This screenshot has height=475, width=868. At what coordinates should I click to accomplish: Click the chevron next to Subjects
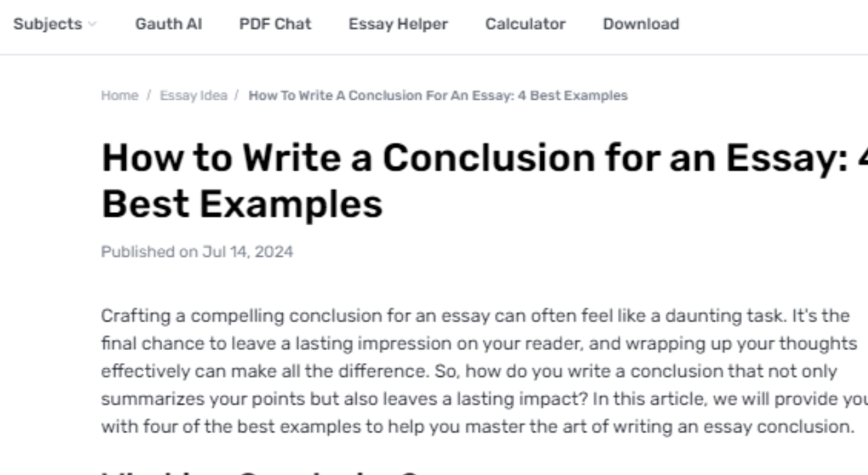[x=92, y=24]
